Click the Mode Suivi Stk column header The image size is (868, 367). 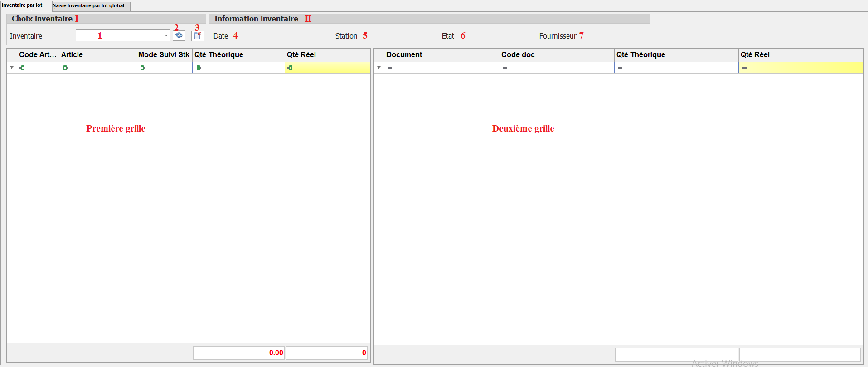pos(164,54)
